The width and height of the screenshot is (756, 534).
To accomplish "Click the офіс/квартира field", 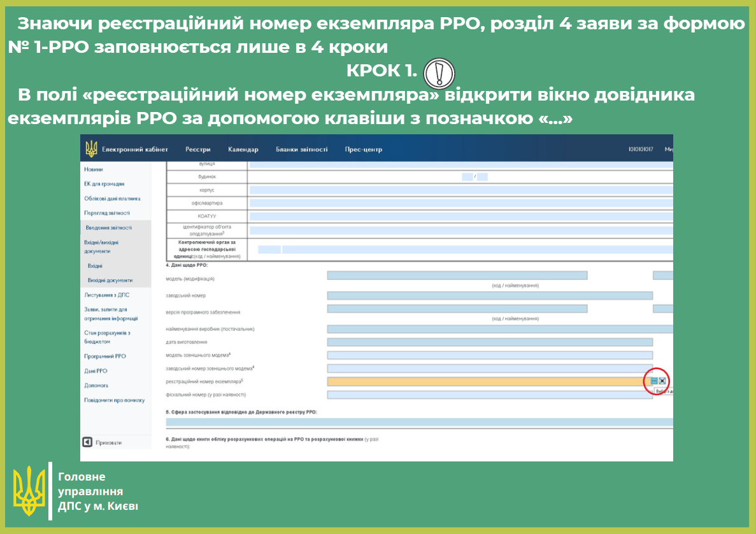I will 461,203.
